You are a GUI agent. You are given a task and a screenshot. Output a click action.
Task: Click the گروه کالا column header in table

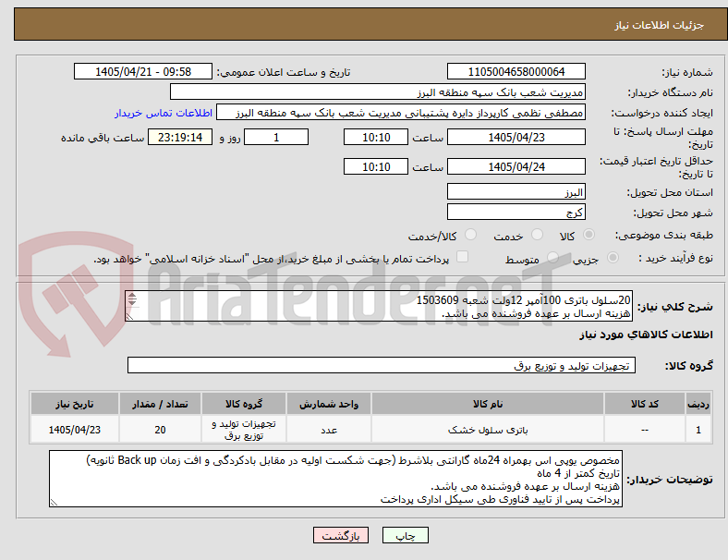click(244, 404)
